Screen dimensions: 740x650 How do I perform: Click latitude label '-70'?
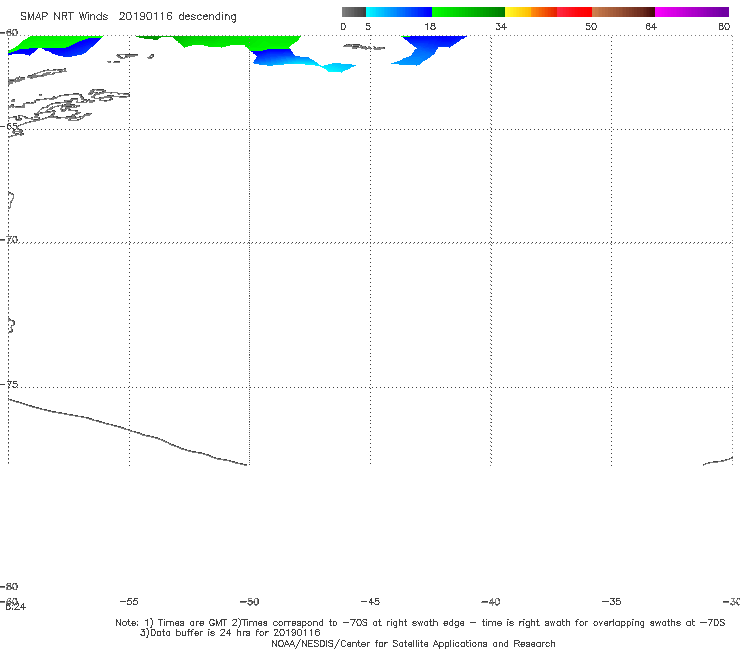9,240
